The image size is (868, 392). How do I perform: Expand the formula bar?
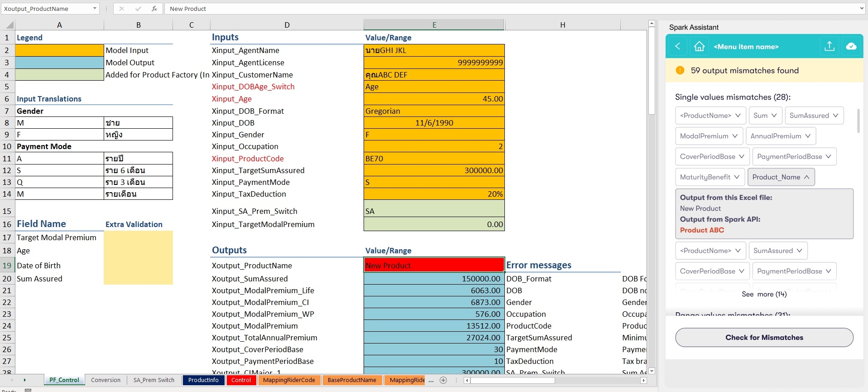point(861,9)
